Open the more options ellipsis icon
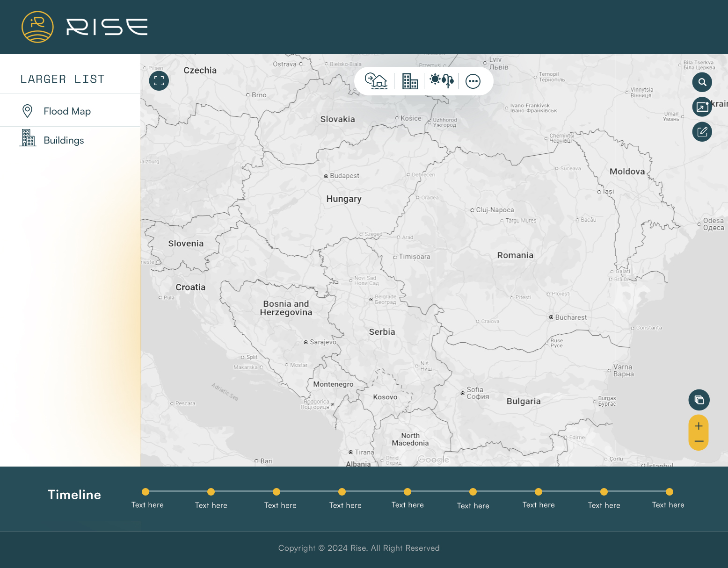The image size is (728, 568). (473, 81)
